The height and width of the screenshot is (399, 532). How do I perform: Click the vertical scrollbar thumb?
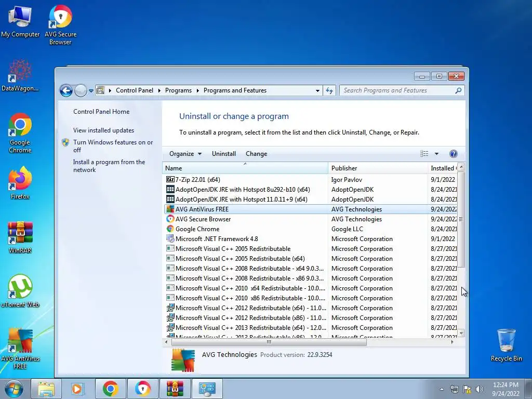click(461, 220)
